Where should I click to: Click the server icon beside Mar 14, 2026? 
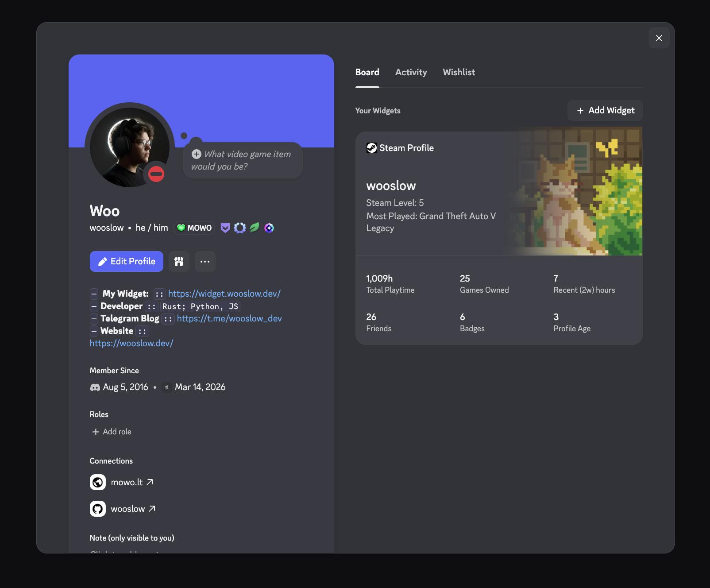pyautogui.click(x=167, y=387)
